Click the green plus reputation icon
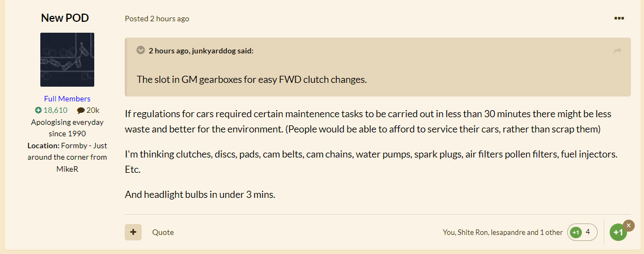The height and width of the screenshot is (254, 644). coord(39,110)
